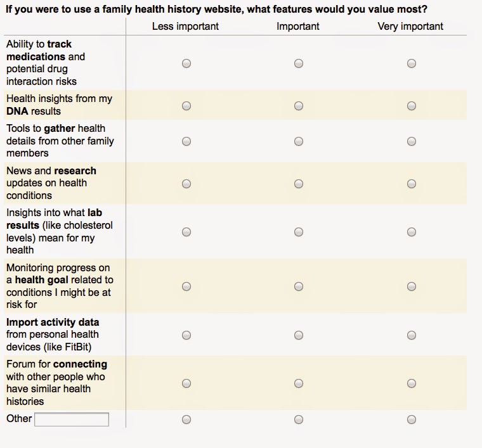This screenshot has width=482, height=448.
Task: Choose Important for connecting forum
Action: point(299,383)
